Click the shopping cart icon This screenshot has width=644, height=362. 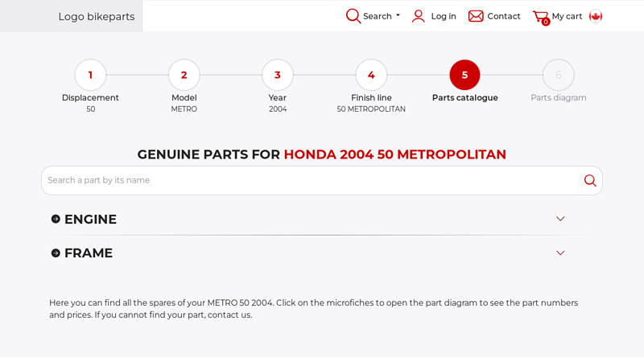(x=541, y=17)
